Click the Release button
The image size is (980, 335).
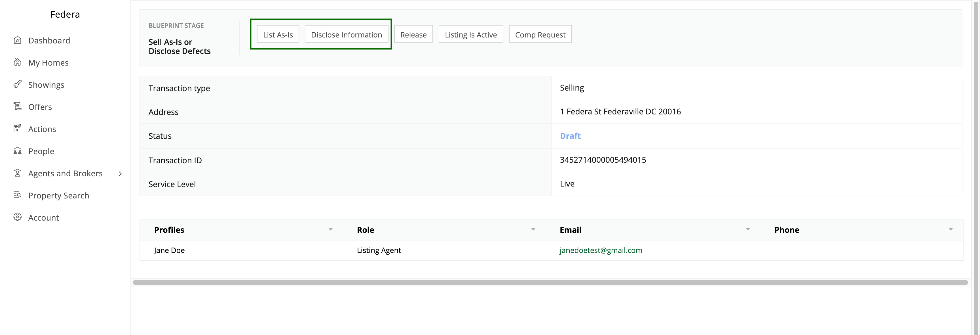point(413,34)
